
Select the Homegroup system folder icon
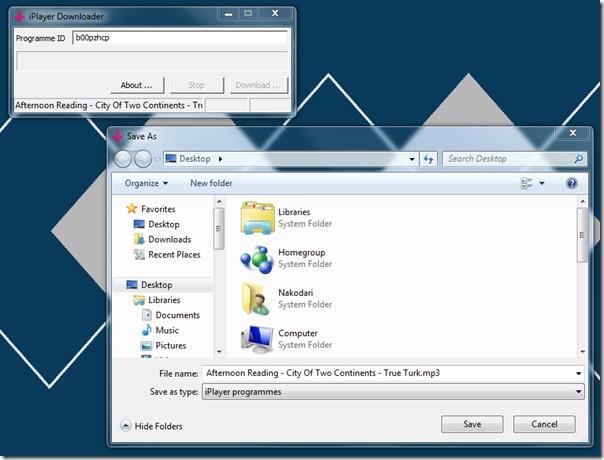coord(257,258)
